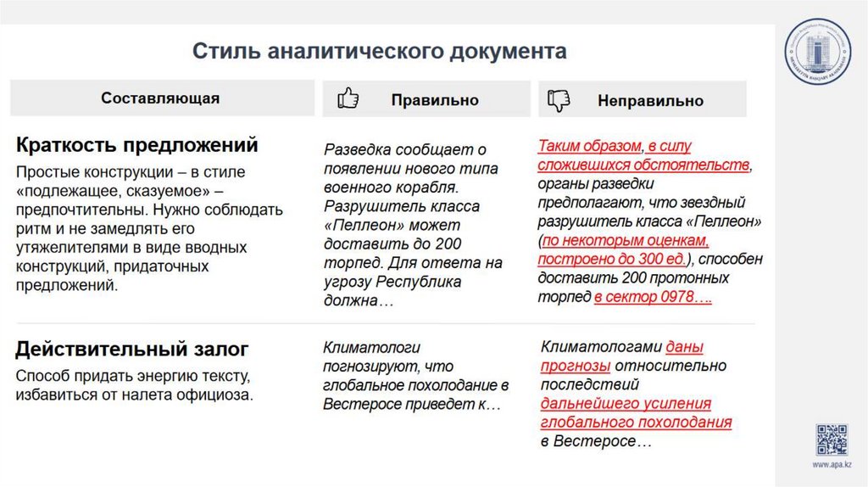This screenshot has width=868, height=487.
Task: Click the underlined text в сектор 0978
Action: 651,298
